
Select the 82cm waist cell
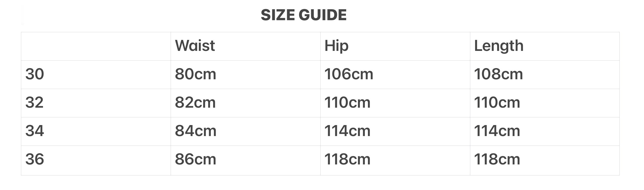click(x=195, y=103)
